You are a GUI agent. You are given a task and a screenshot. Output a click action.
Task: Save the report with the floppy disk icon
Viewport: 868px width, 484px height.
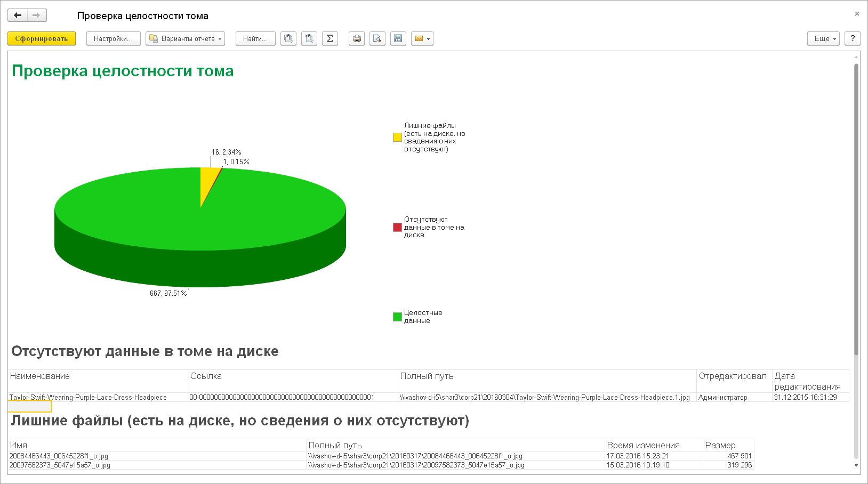coord(398,38)
